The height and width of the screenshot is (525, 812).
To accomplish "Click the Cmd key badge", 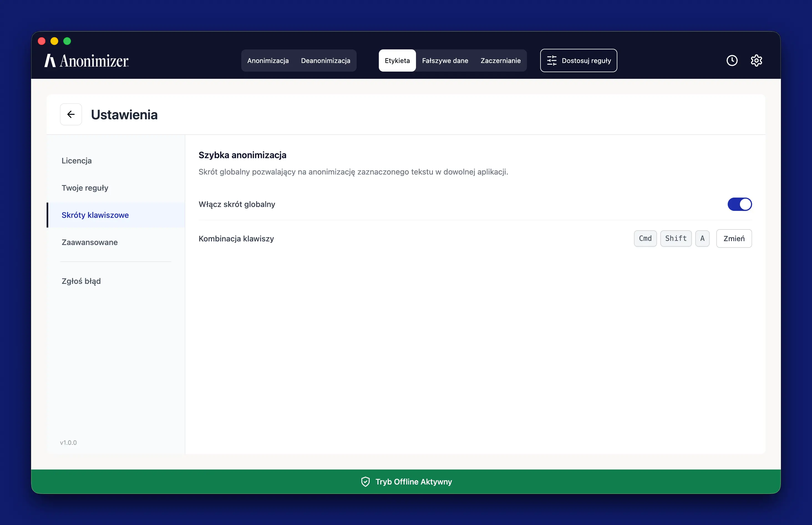I will [645, 238].
